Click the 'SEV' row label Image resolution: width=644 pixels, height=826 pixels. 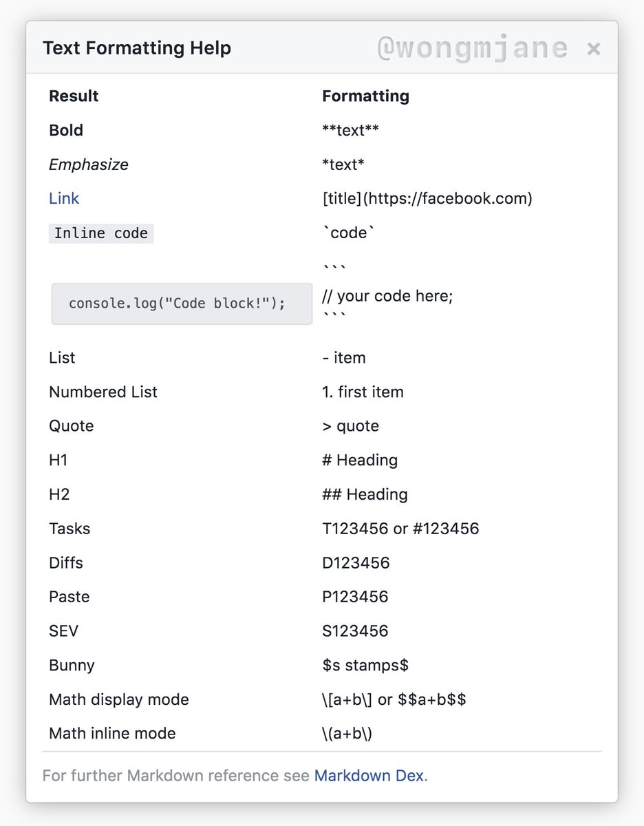coord(64,631)
